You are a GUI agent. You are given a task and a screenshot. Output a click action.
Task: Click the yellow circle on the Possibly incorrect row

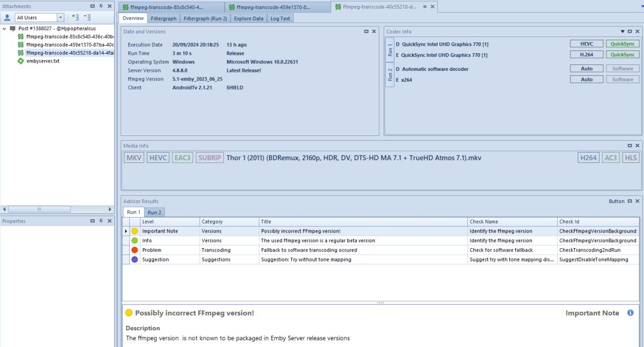point(135,231)
